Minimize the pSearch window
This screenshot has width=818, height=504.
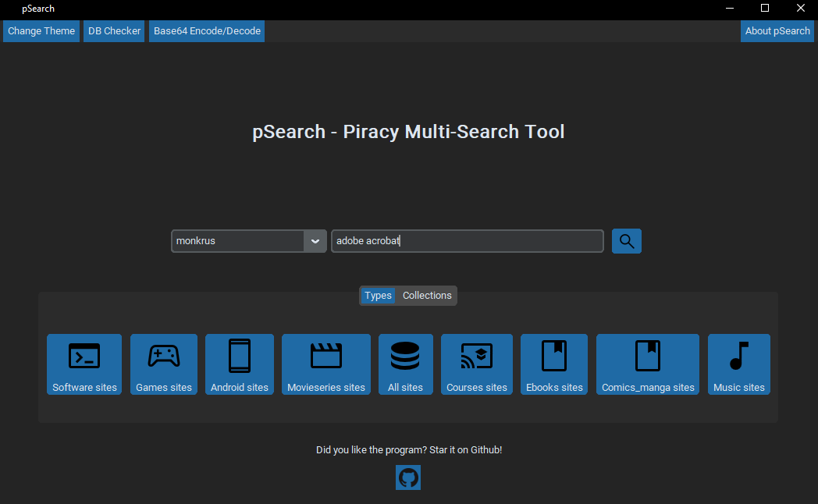730,9
